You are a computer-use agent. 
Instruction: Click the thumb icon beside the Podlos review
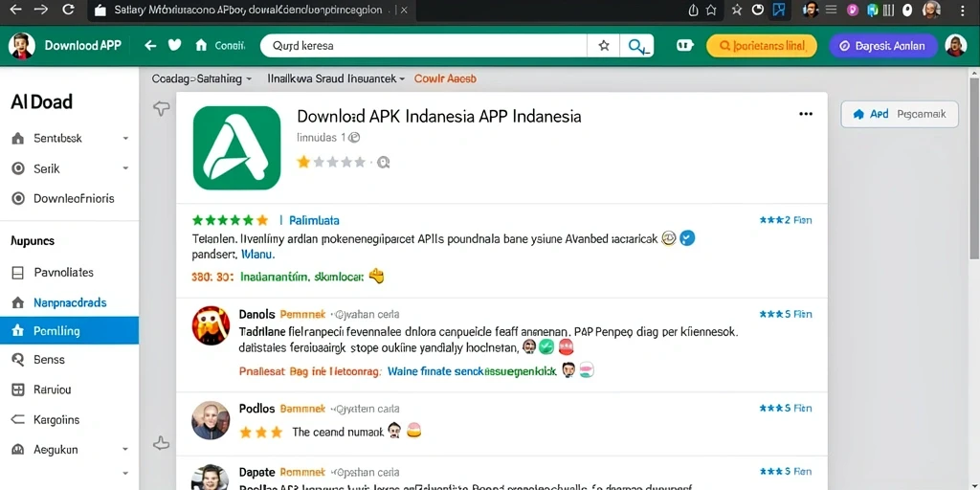tap(161, 444)
